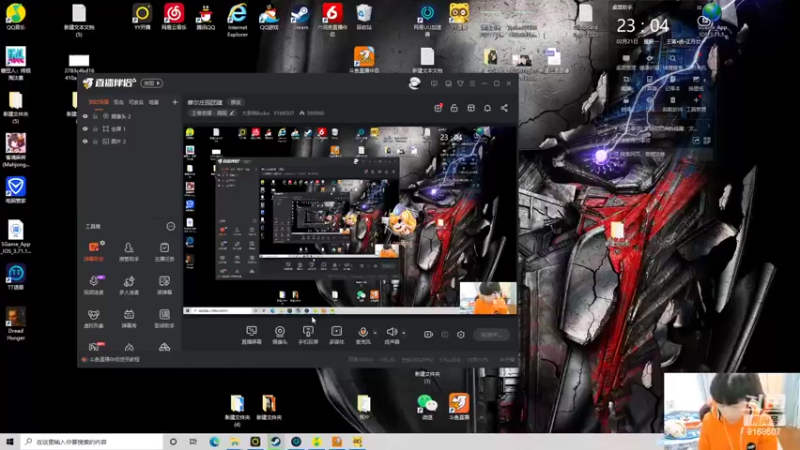Viewport: 800px width, 450px height.
Task: Mute the 麦克风 microphone icon
Action: (x=363, y=332)
